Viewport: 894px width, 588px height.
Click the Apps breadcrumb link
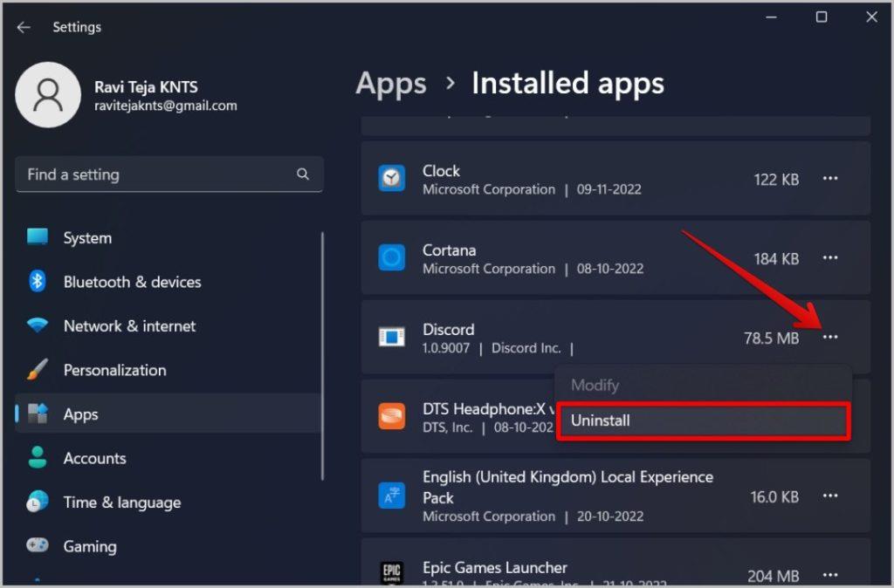pyautogui.click(x=390, y=84)
